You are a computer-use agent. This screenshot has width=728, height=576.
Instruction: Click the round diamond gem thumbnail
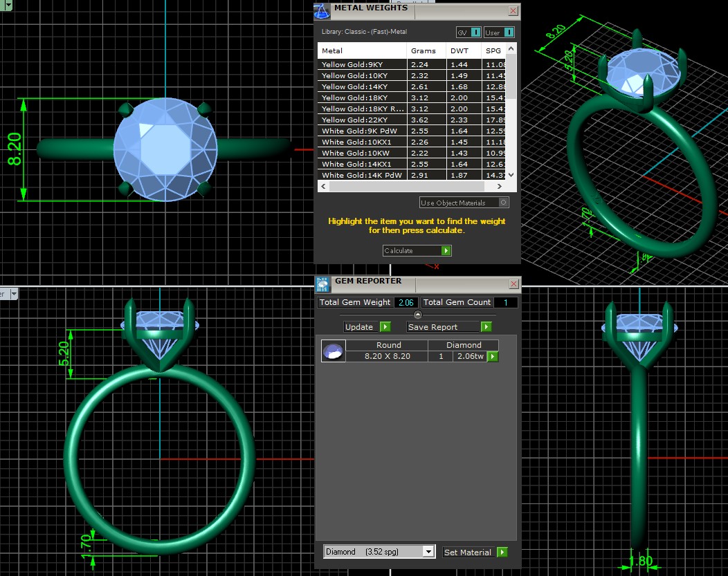point(334,351)
